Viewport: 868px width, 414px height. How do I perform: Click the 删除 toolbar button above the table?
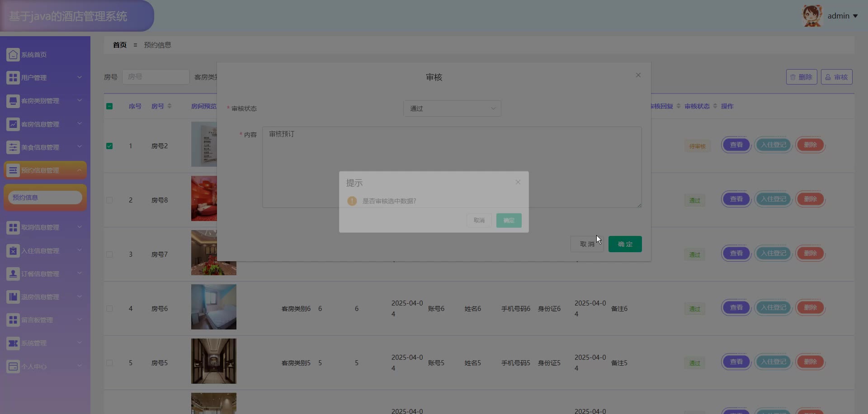pos(802,77)
